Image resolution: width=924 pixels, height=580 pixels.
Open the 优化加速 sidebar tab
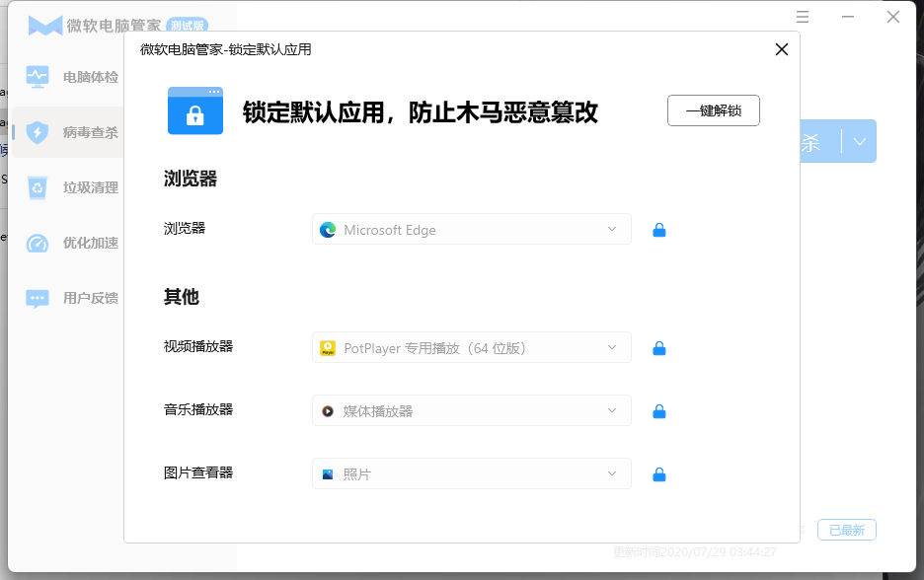click(x=90, y=243)
